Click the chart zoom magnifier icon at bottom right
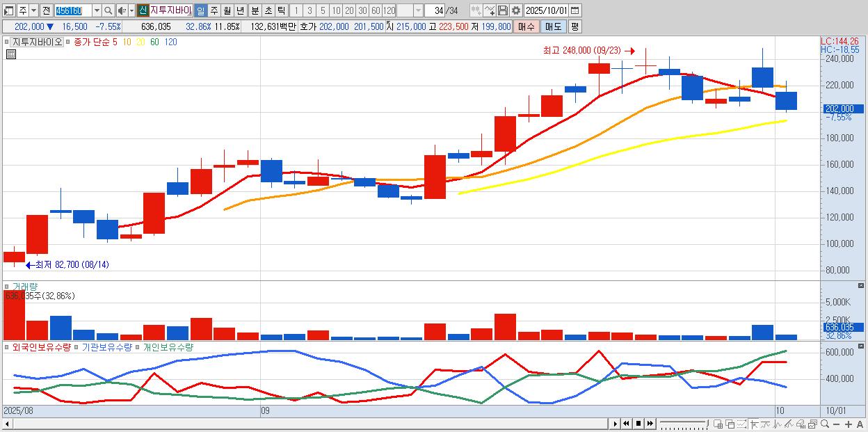Screen dimensions: 868x432 pyautogui.click(x=824, y=424)
